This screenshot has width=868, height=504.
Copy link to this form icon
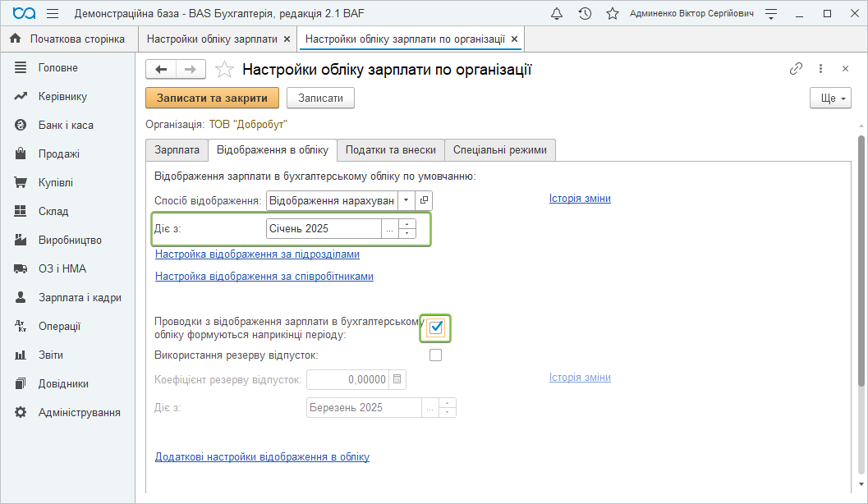tap(796, 69)
